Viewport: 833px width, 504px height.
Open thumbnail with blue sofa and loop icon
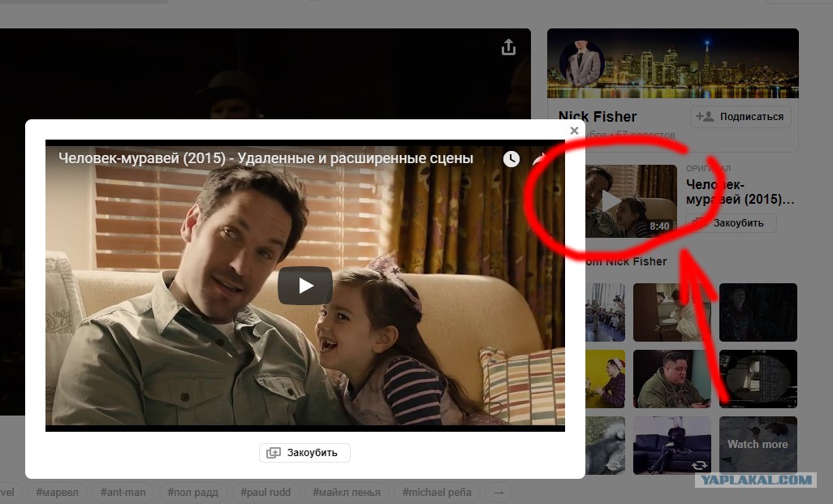pos(671,445)
